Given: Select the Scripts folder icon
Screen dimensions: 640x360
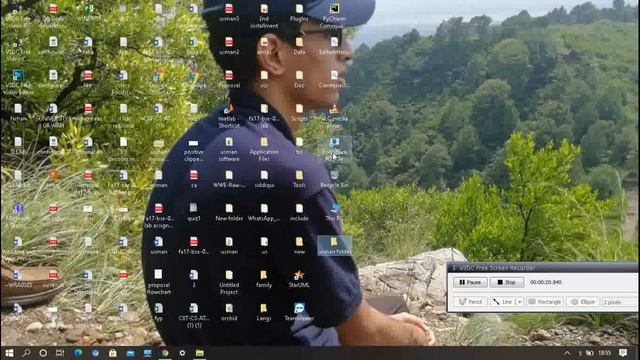Looking at the screenshot, I should point(299,113).
